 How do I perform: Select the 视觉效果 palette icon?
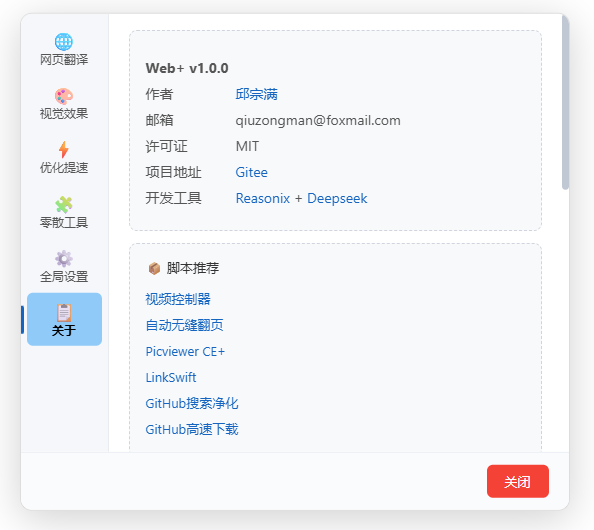pos(64,96)
